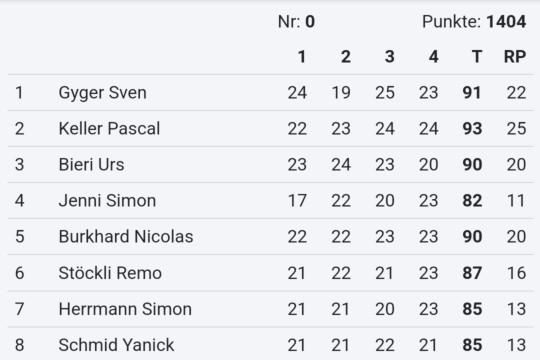Select the Herrmann Simon name
This screenshot has width=540, height=360.
click(125, 309)
